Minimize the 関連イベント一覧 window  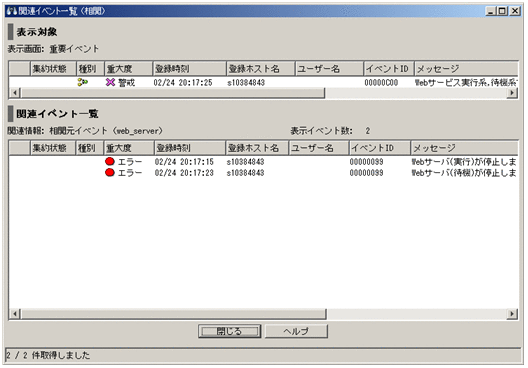pyautogui.click(x=491, y=11)
